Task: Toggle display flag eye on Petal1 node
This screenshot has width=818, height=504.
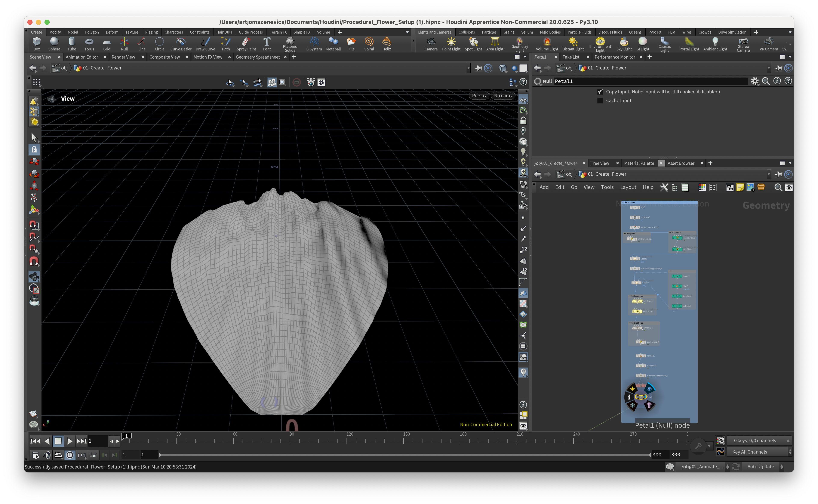Action: coord(649,389)
